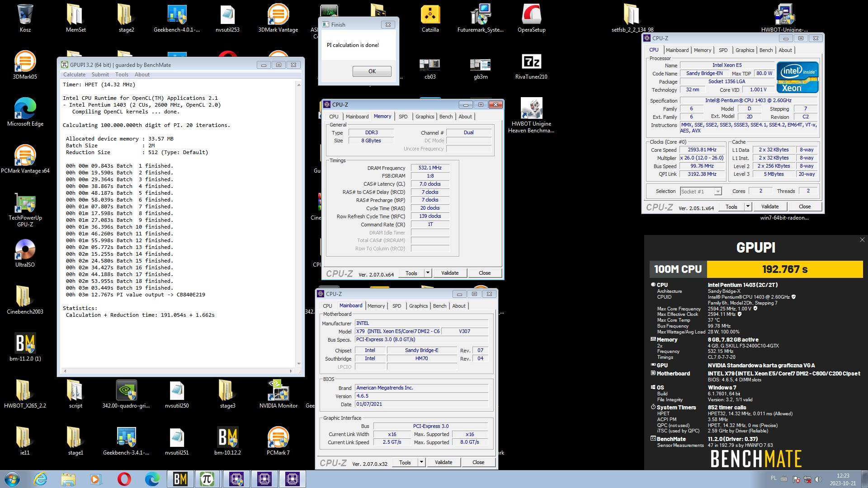
Task: Click Validate in top-right CPU-Z window
Action: tap(770, 206)
